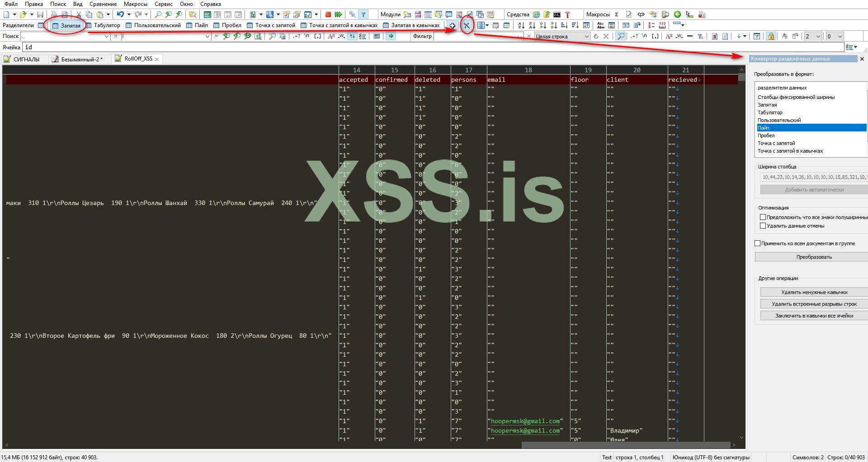
Task: Select 'Столбцы фиксированной ширины' in format list
Action: click(796, 97)
